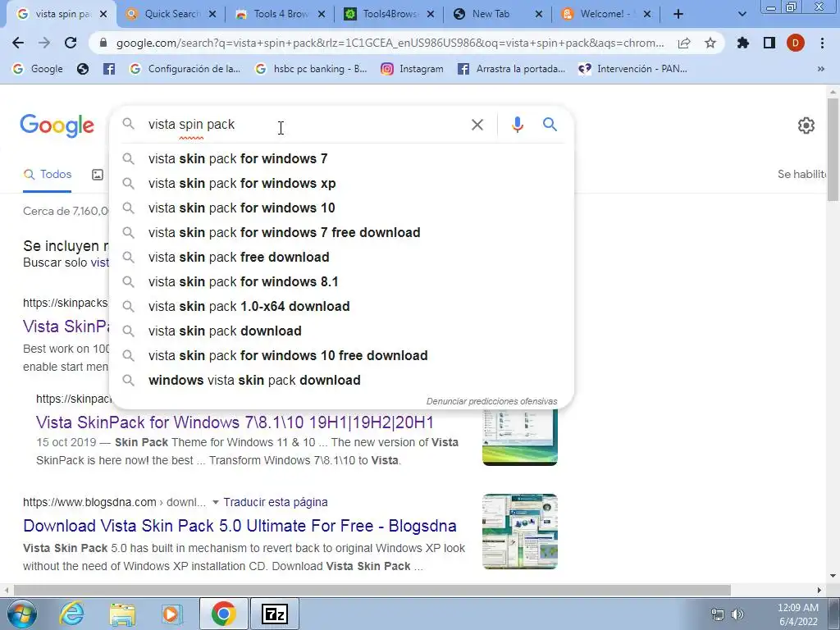Select suggestion windows vista skin pack download
Image resolution: width=840 pixels, height=630 pixels.
coord(341,381)
